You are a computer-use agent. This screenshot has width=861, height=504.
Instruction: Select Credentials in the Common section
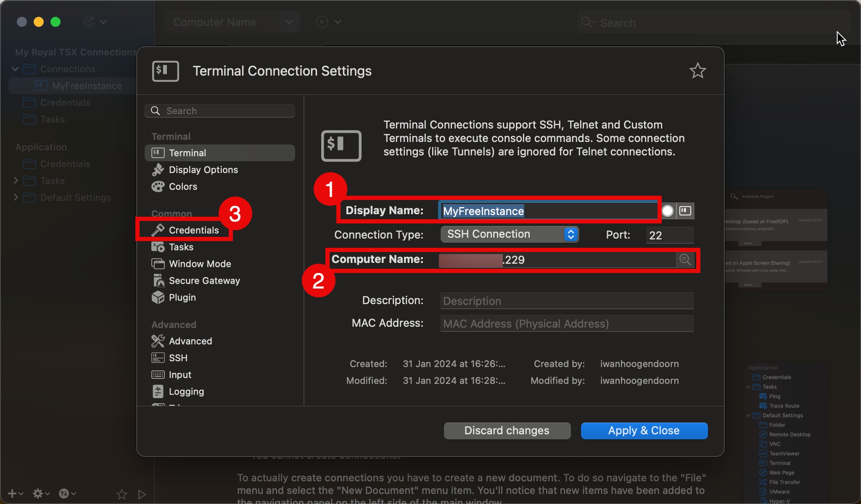point(193,230)
